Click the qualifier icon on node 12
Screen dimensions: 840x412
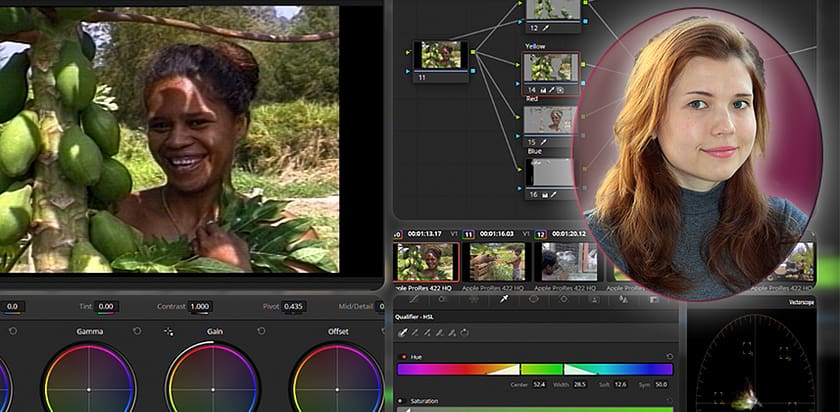pos(545,28)
